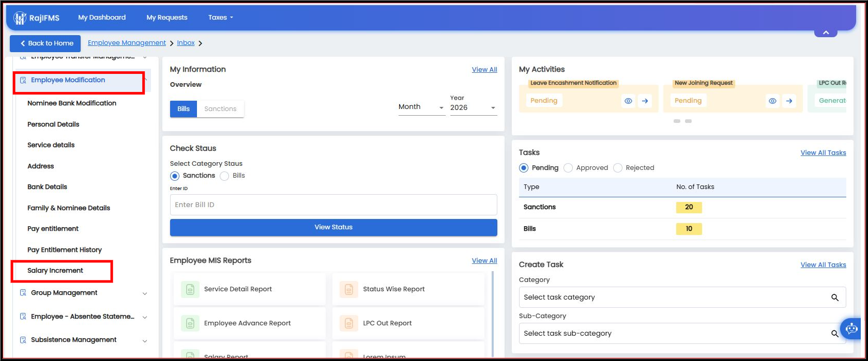Open Leave Encashment Notification with arrow icon

[x=645, y=101]
